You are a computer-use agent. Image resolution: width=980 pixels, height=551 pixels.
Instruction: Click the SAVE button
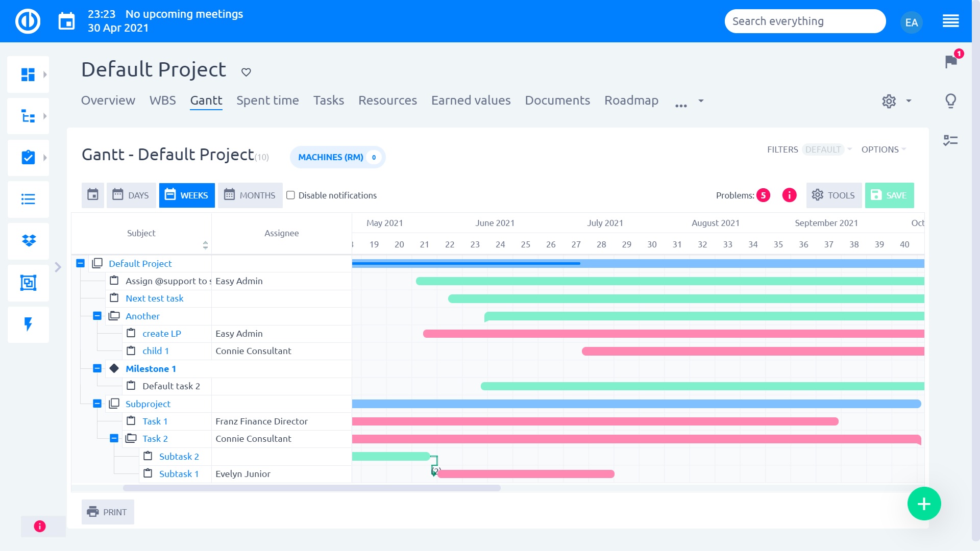(x=889, y=195)
